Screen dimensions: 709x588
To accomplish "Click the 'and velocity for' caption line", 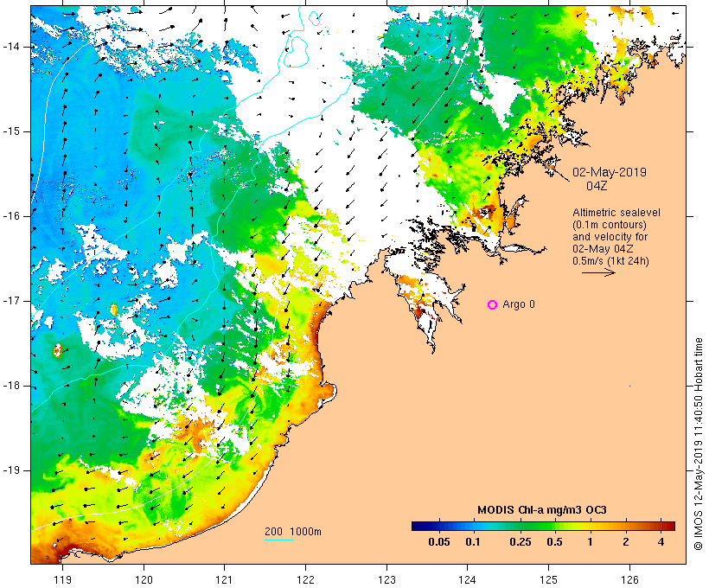I will pos(610,237).
